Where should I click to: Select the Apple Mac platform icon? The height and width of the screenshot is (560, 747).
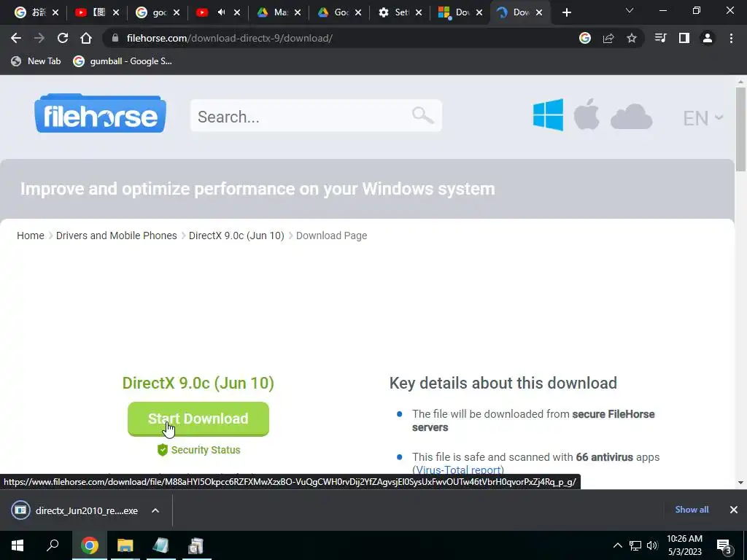pyautogui.click(x=587, y=114)
